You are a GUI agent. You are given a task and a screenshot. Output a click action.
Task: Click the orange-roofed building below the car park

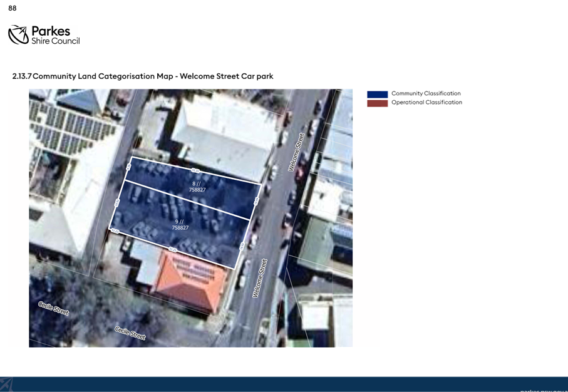pos(190,281)
